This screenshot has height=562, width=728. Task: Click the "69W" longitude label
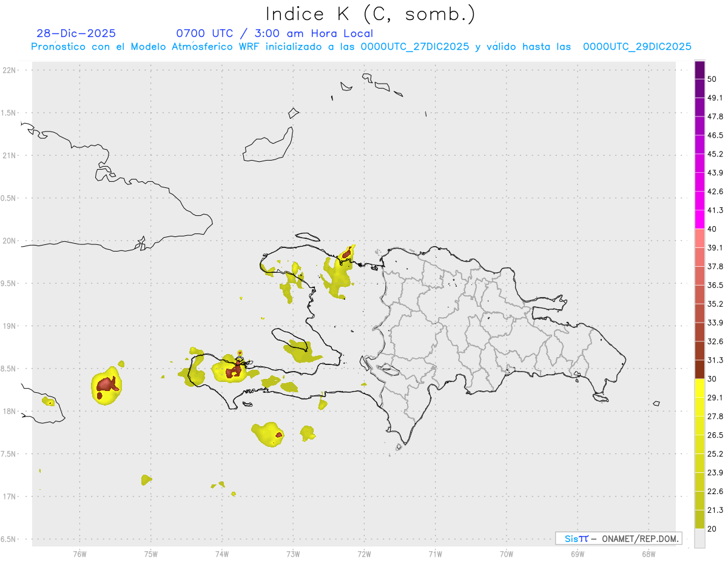578,554
